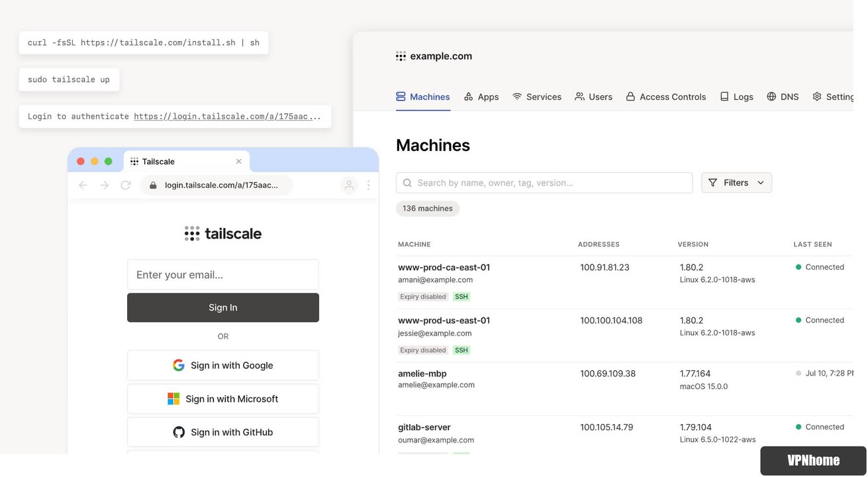Click the Tailscale logo above login form
This screenshot has width=868, height=477.
[223, 233]
